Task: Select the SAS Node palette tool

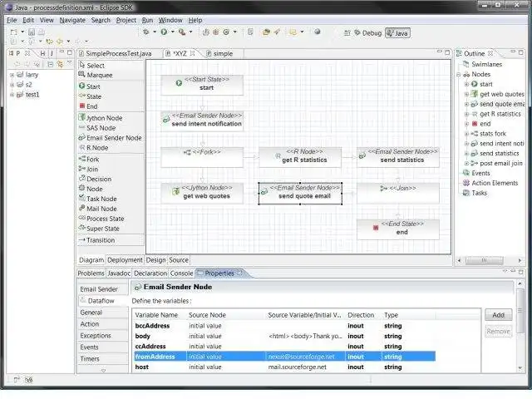Action: 97,127
